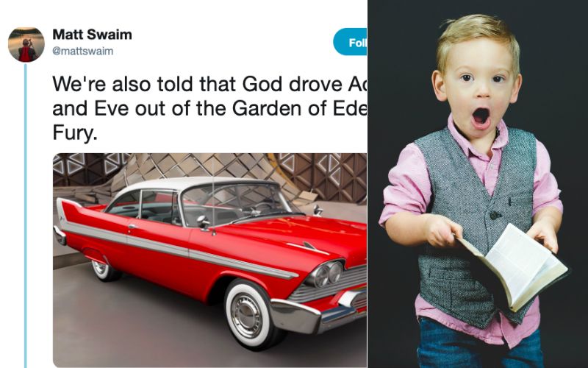Click the word Fury in the tweet
Viewport: 588px width, 368px height.
click(x=75, y=133)
